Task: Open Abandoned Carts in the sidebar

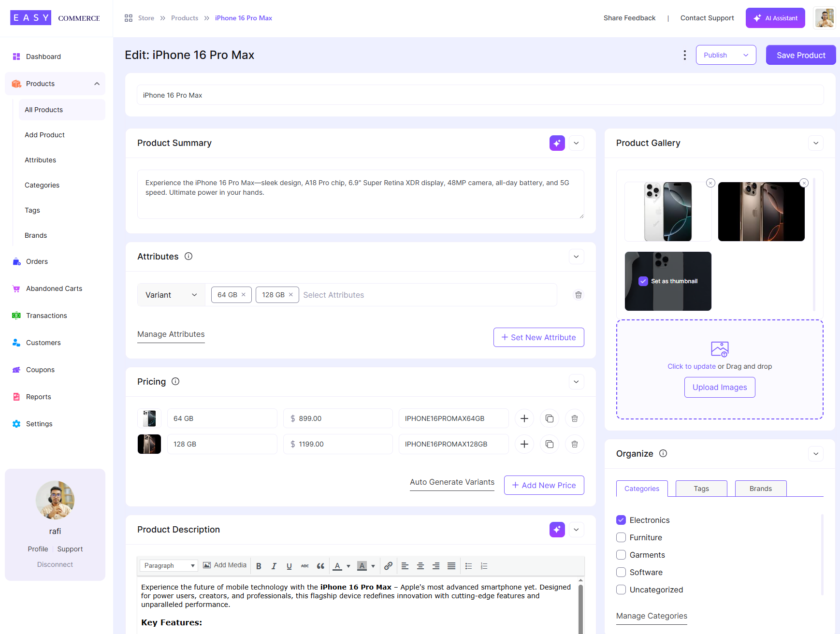Action: (x=54, y=288)
